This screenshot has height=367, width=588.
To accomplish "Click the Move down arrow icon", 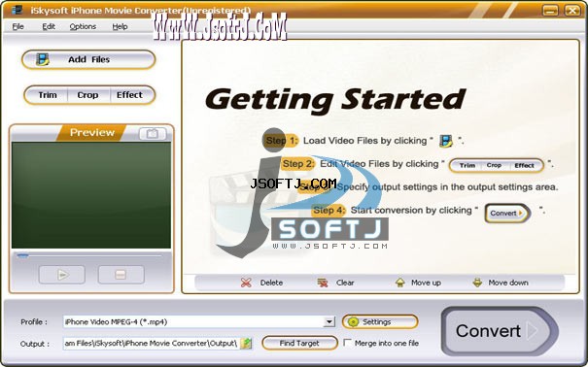I will (x=477, y=283).
